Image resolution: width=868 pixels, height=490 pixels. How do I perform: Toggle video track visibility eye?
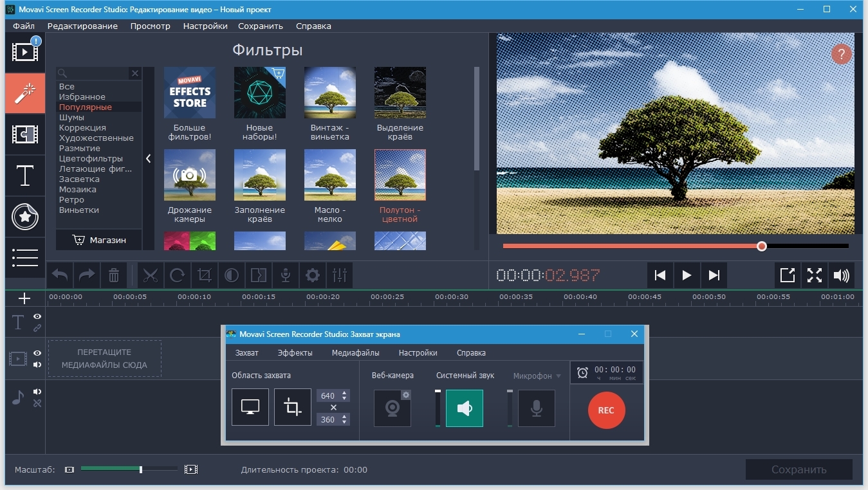pos(37,353)
